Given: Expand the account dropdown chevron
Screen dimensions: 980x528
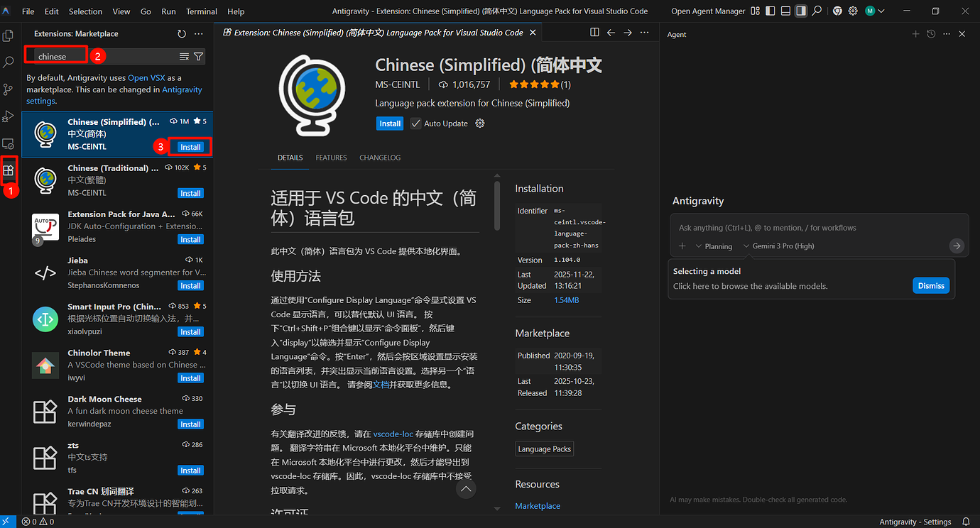Looking at the screenshot, I should [x=881, y=11].
